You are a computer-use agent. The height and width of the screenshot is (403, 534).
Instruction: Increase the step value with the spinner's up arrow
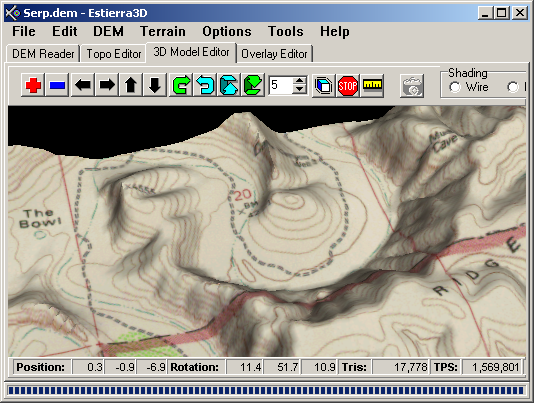(x=299, y=81)
